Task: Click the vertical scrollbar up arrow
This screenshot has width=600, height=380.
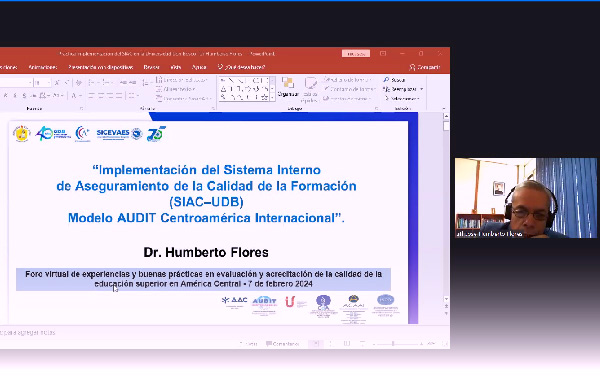Action: point(446,116)
